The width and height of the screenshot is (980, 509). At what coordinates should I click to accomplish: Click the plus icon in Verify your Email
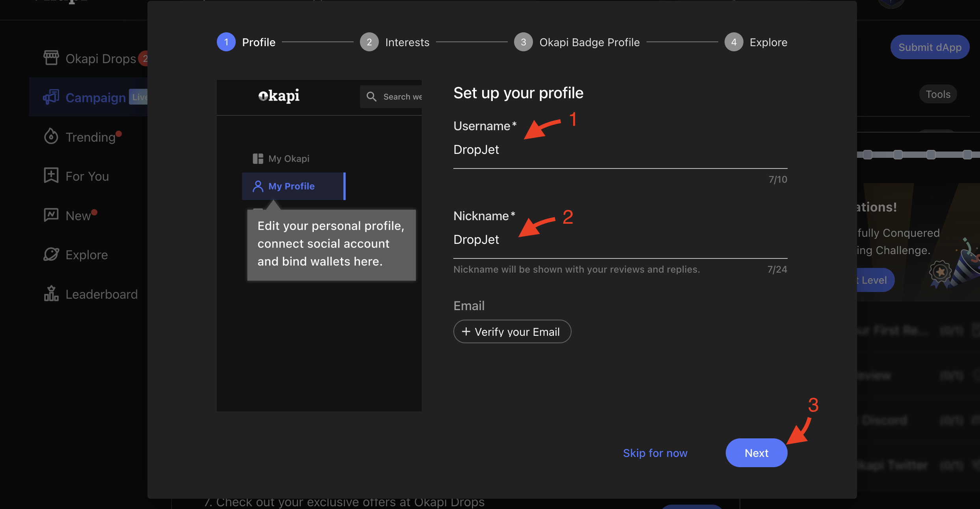click(466, 331)
